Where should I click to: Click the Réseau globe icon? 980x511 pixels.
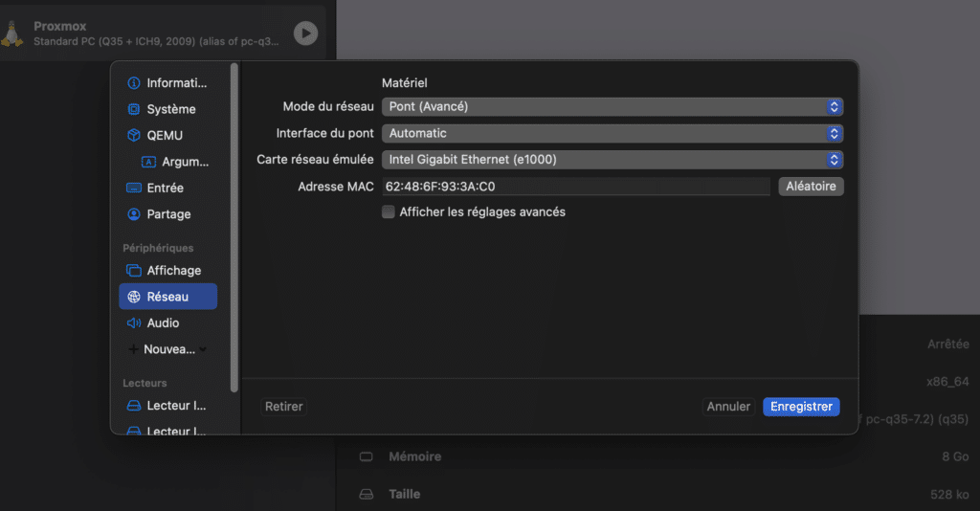click(x=134, y=297)
